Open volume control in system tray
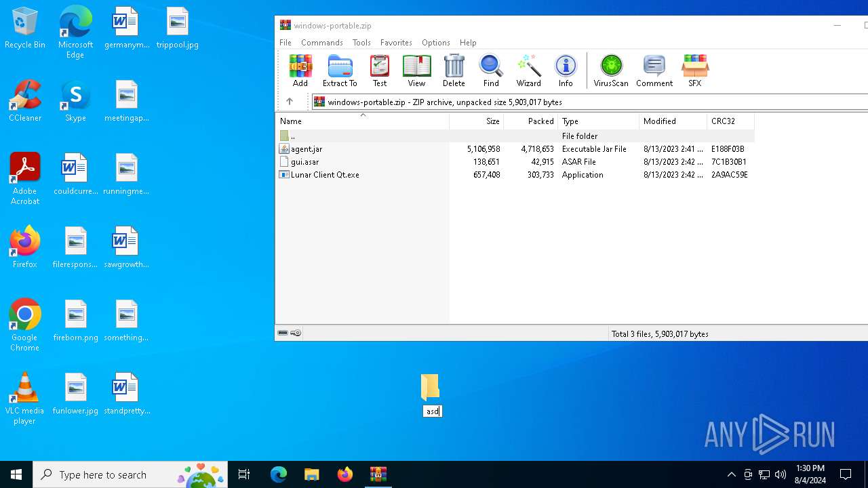The height and width of the screenshot is (488, 868). (781, 474)
